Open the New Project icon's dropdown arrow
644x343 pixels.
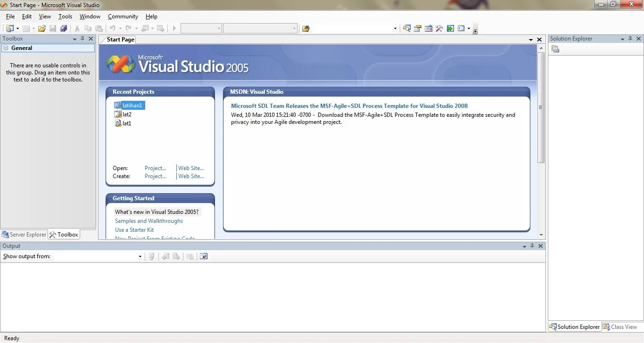(17, 28)
